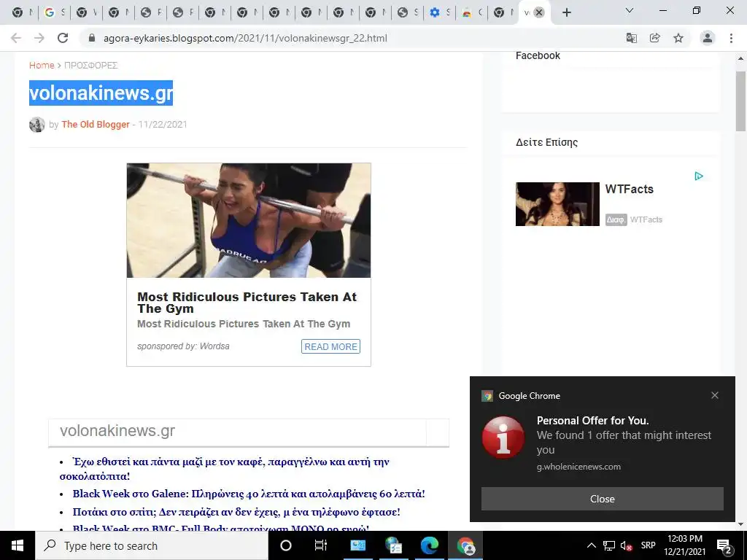This screenshot has width=747, height=560.
Task: Open a new tab with plus button
Action: pyautogui.click(x=566, y=12)
